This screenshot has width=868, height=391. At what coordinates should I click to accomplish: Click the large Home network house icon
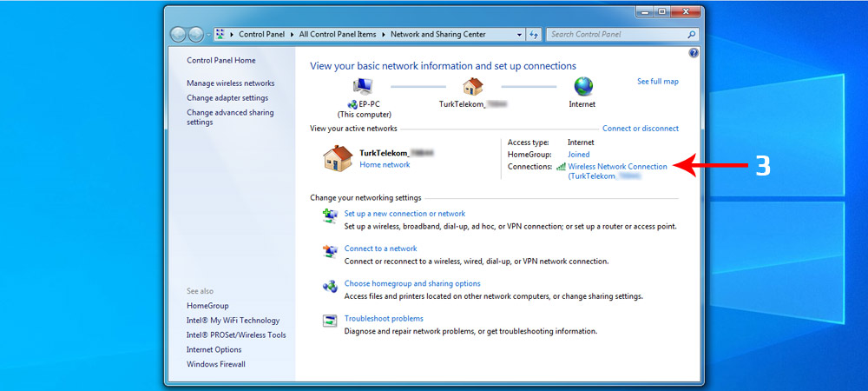pyautogui.click(x=338, y=158)
